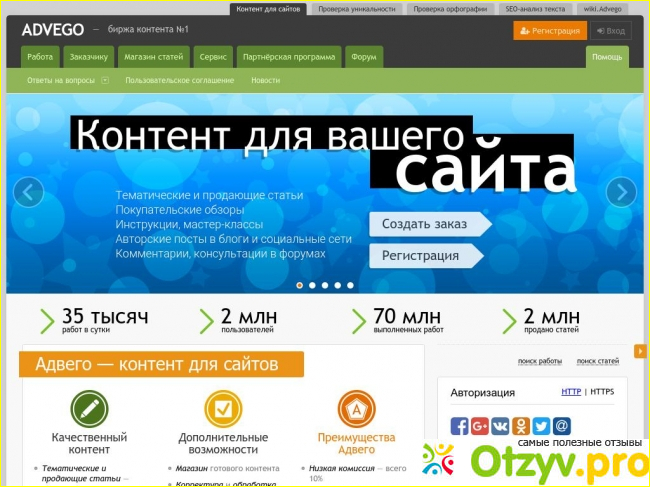Sign in with the Mail.ru @ icon

click(x=562, y=426)
